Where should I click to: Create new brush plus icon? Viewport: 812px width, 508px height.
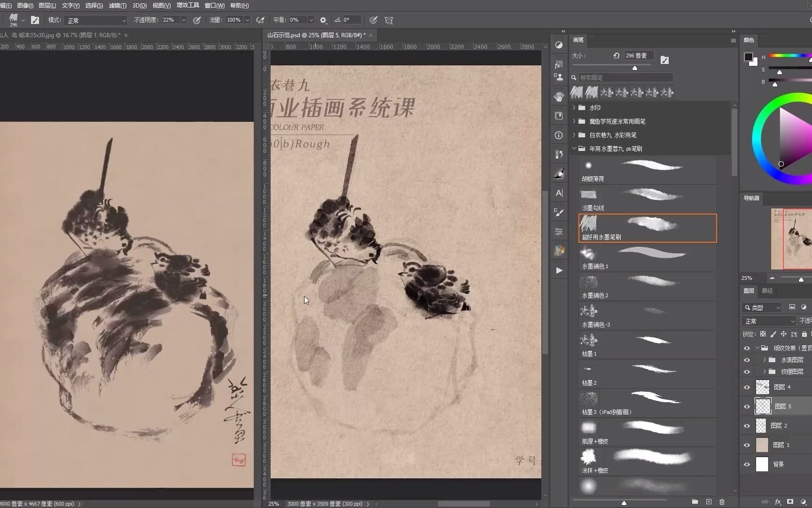[x=709, y=502]
